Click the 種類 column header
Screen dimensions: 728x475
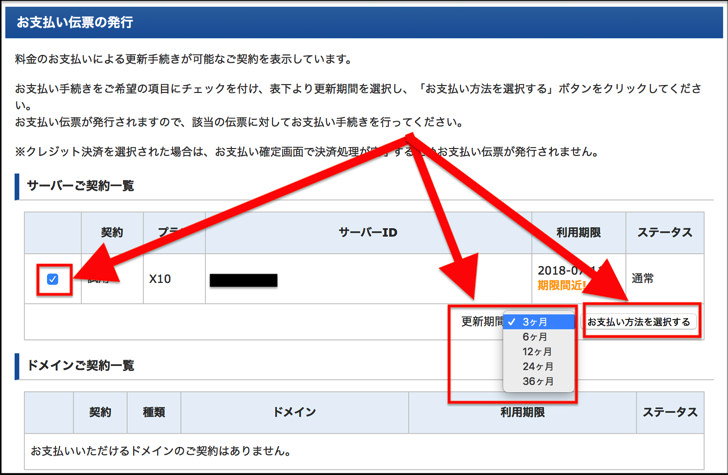(x=154, y=412)
